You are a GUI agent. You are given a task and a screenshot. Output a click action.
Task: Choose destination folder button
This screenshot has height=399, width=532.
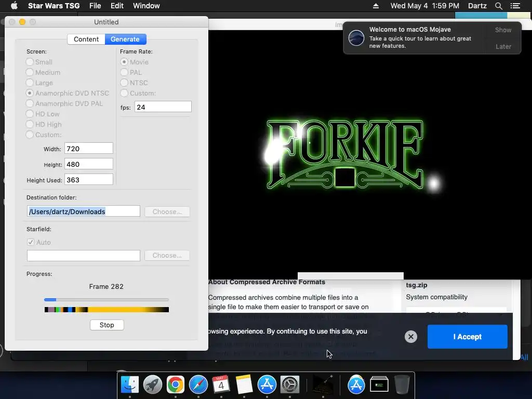[167, 212]
